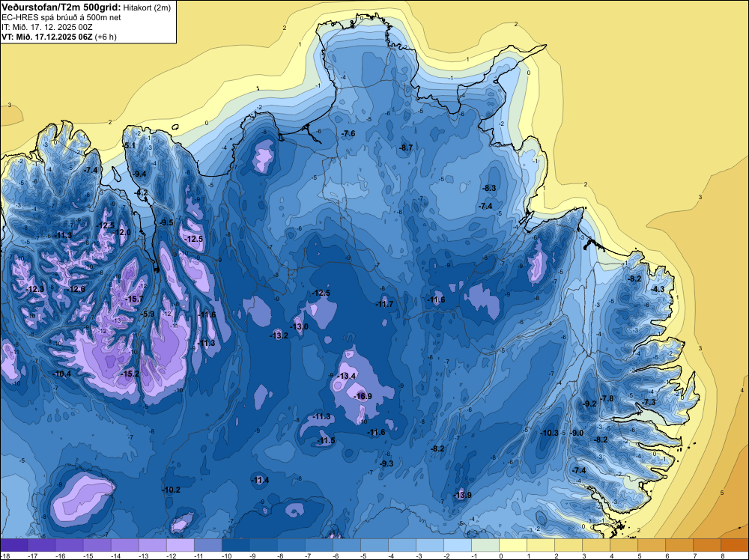749x560 pixels.
Task: Click the -16.9 temperature value on the map
Action: click(x=363, y=396)
